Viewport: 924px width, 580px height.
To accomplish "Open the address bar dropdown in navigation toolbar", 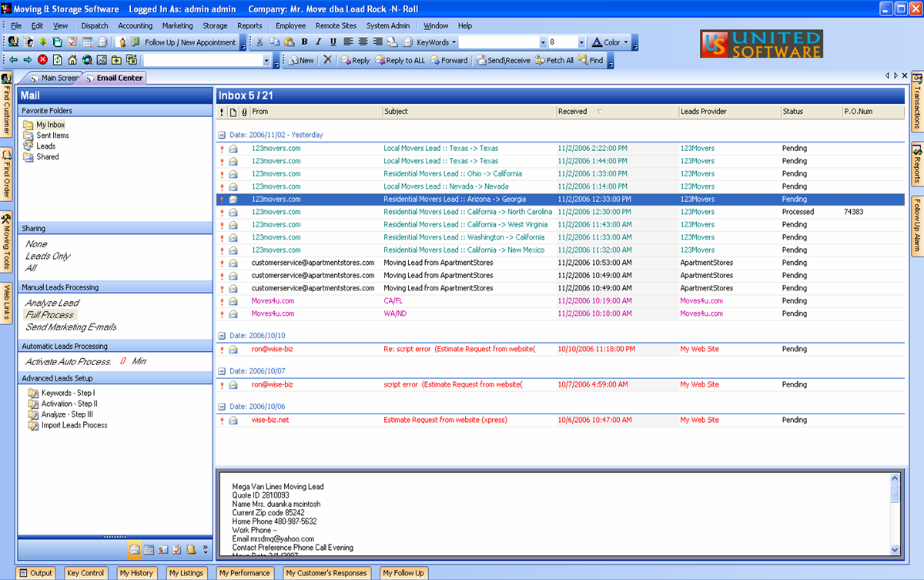I will 266,60.
